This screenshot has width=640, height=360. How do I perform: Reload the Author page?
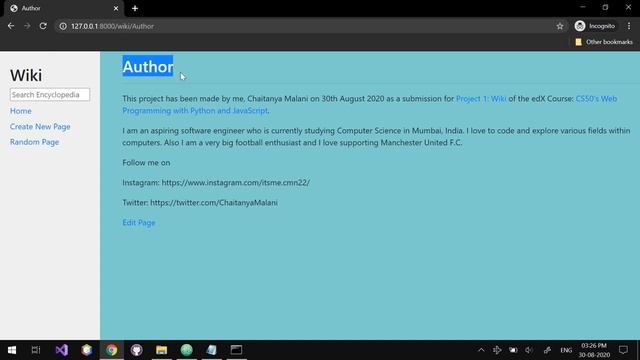pyautogui.click(x=43, y=26)
